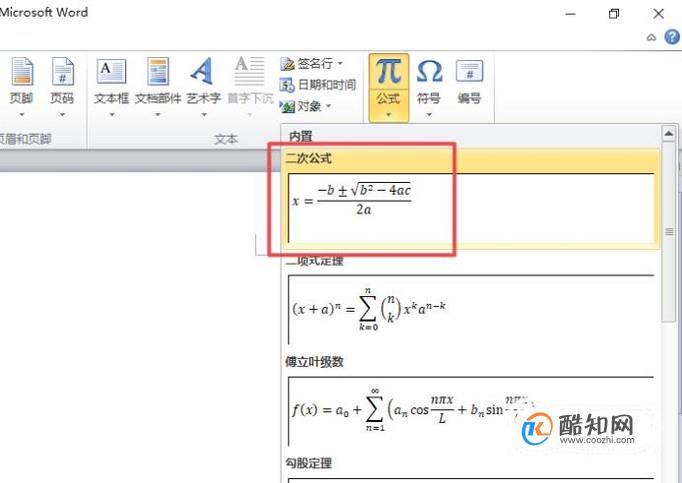
Task: Open the blue help question-mark icon
Action: pos(672,37)
